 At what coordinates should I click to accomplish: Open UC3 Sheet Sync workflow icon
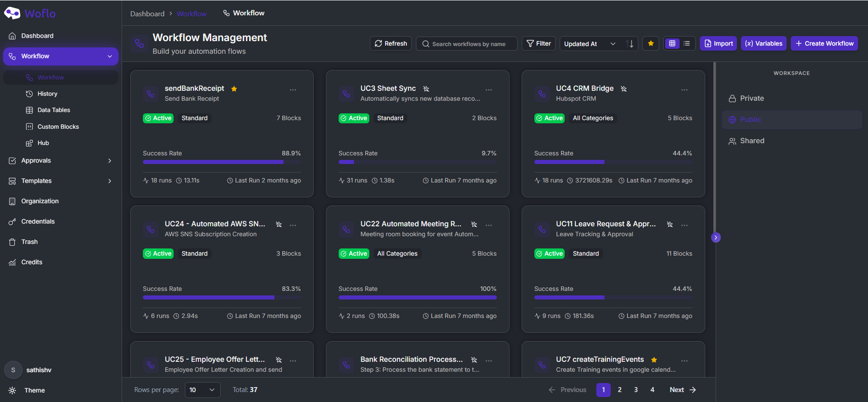(346, 93)
